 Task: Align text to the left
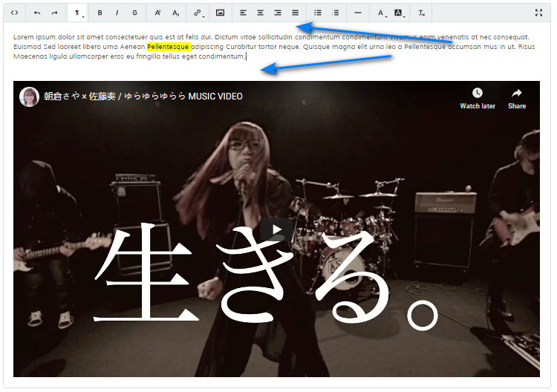[x=243, y=13]
